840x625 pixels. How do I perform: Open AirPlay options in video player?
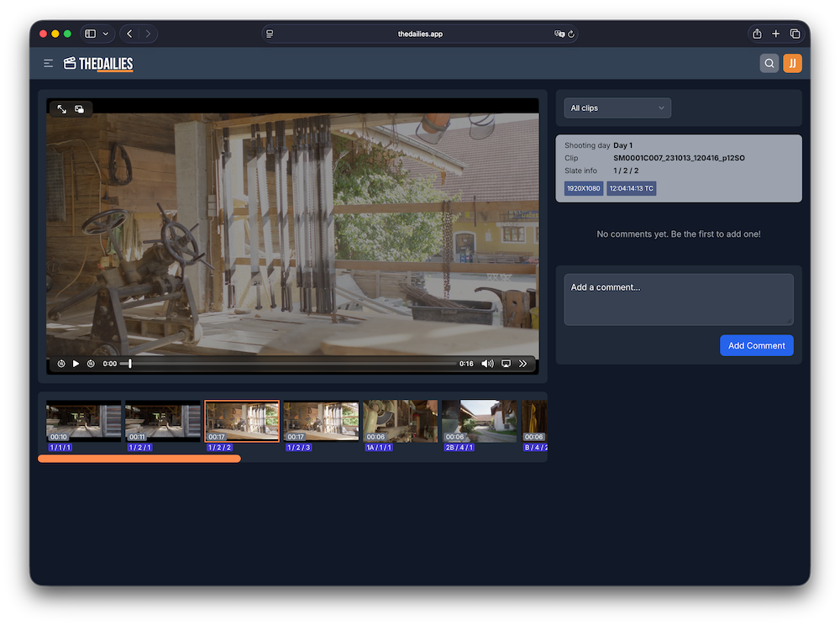(x=506, y=364)
